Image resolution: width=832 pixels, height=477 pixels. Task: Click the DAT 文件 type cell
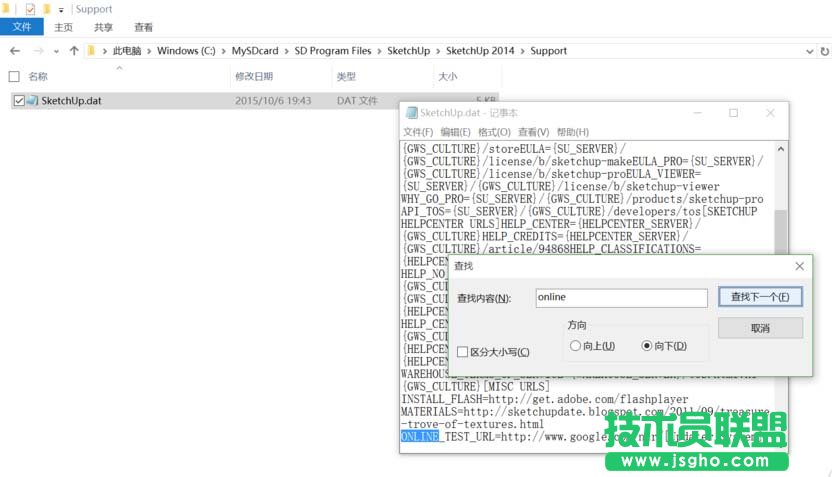pyautogui.click(x=357, y=100)
